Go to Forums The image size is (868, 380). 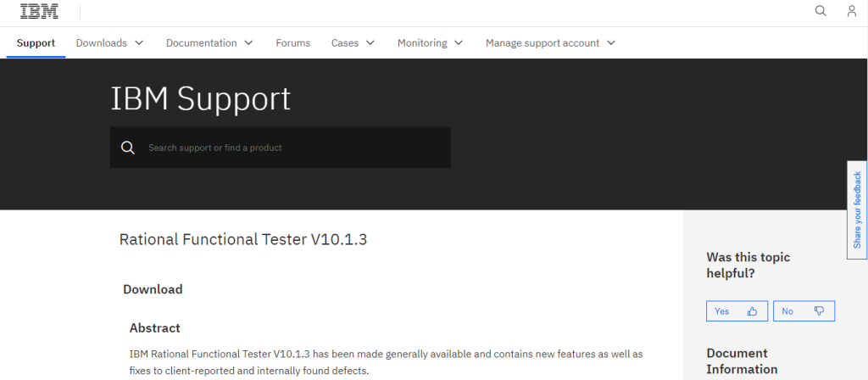292,42
